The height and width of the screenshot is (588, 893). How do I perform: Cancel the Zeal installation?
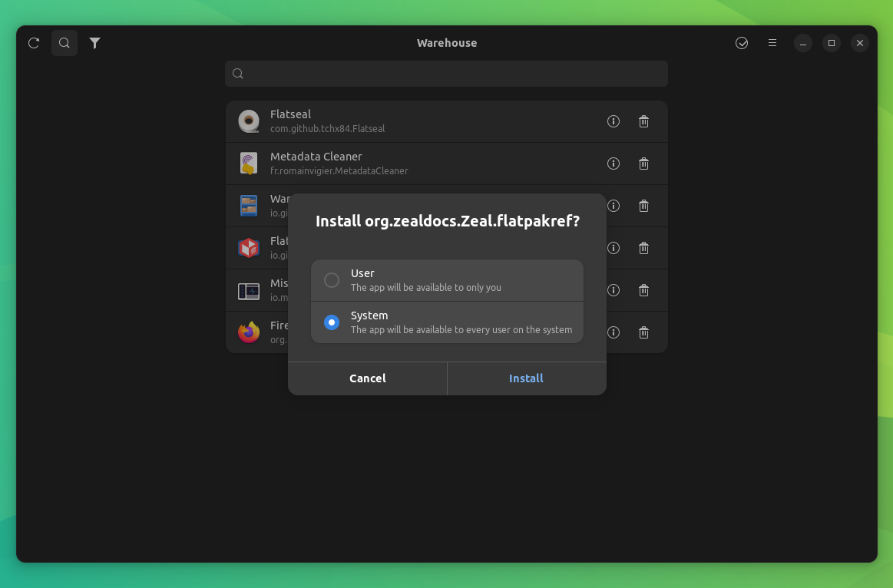pos(367,378)
